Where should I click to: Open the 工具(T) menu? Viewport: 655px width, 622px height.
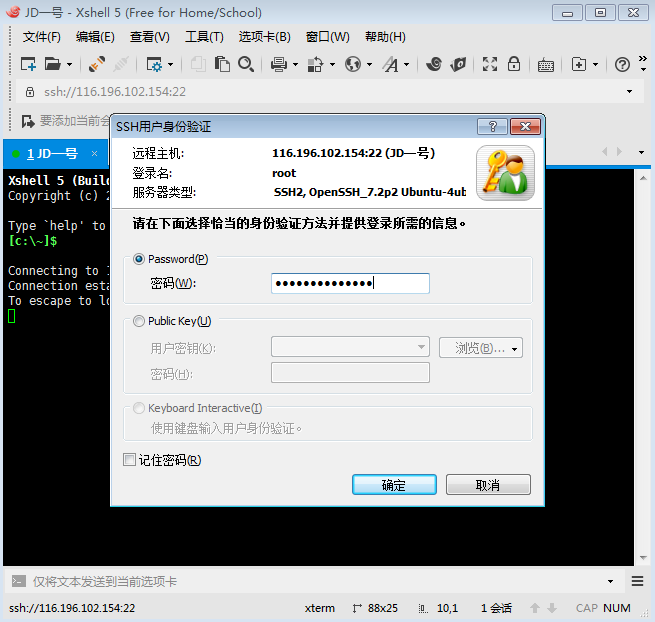204,37
